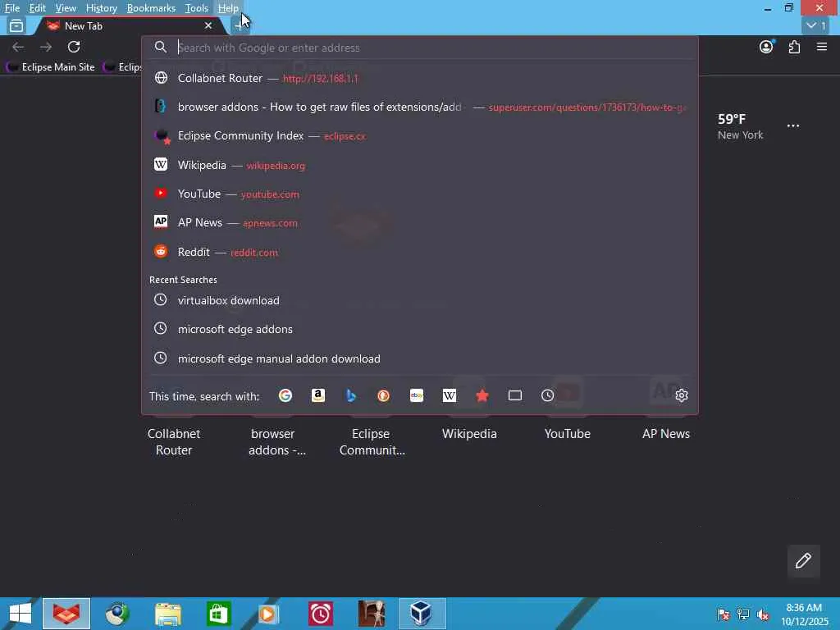The height and width of the screenshot is (630, 840).
Task: Go forward with the forward arrow
Action: 46,47
